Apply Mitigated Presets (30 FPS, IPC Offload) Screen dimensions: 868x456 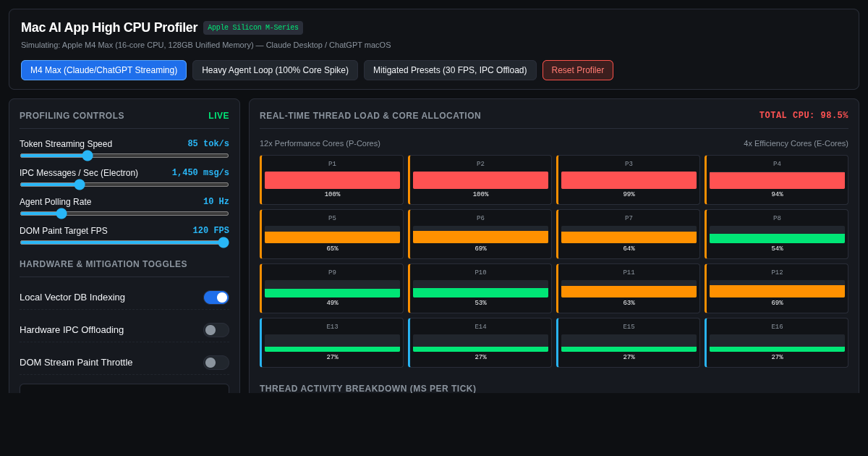pyautogui.click(x=450, y=70)
